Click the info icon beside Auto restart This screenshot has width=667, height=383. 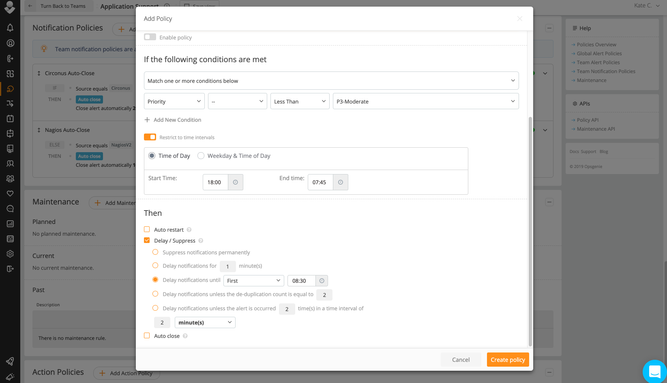[189, 229]
